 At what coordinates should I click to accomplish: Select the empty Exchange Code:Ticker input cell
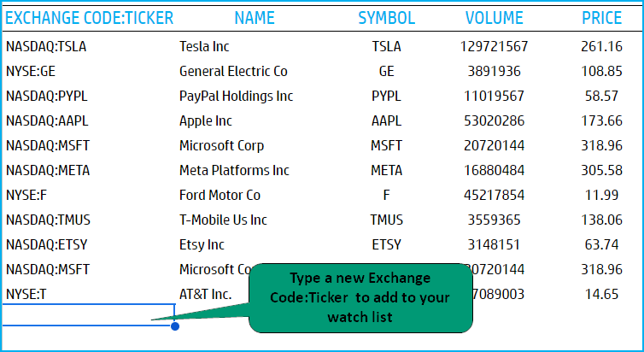pyautogui.click(x=89, y=315)
